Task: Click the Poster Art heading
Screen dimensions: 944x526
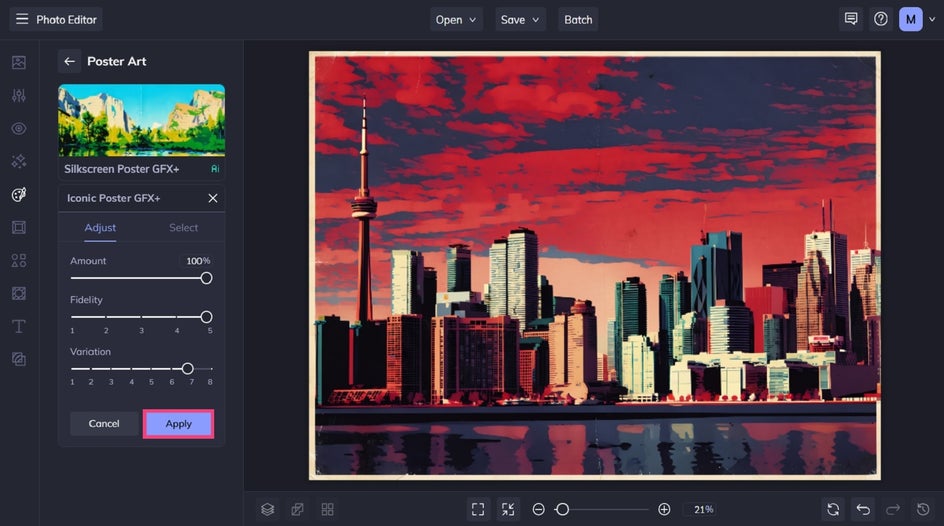Action: pos(117,61)
